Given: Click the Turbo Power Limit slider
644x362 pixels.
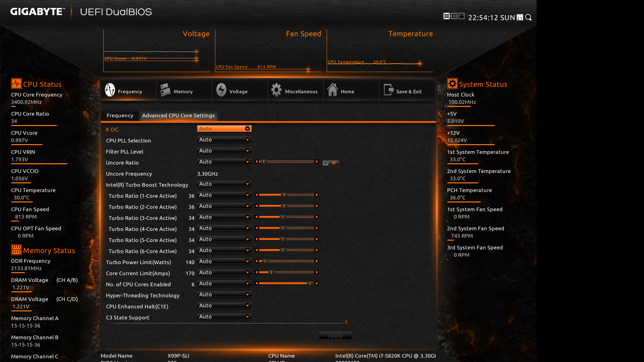Looking at the screenshot, I should pos(287,261).
